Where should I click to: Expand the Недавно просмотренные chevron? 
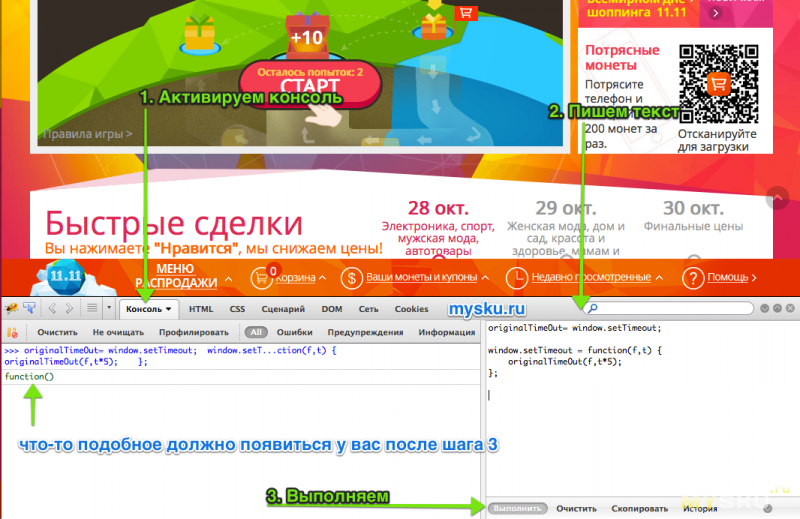(x=659, y=278)
